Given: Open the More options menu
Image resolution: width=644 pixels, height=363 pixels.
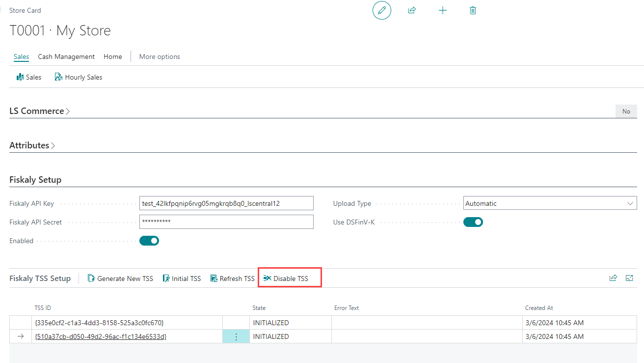Looking at the screenshot, I should click(x=160, y=56).
